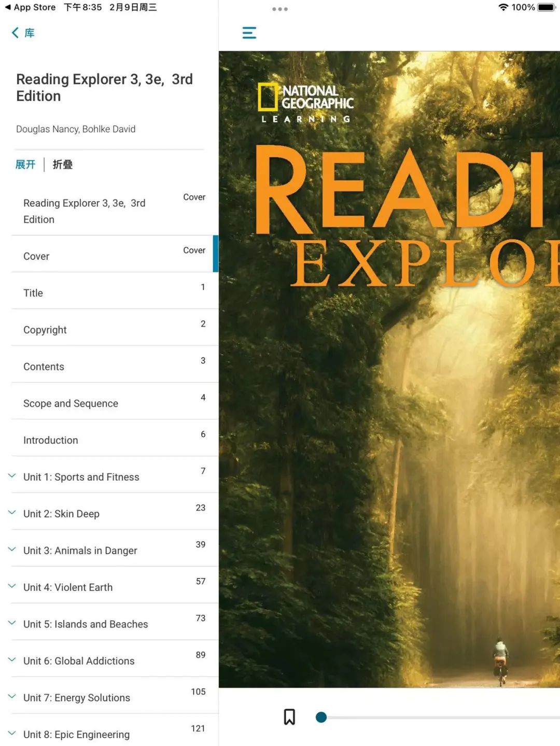The width and height of the screenshot is (560, 746).
Task: Tap the Wi-Fi status icon
Action: (503, 7)
